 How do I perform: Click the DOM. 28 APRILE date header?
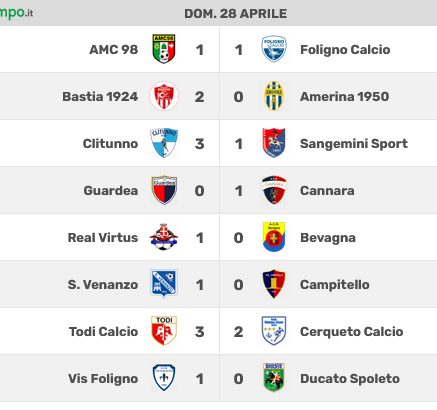pyautogui.click(x=235, y=14)
